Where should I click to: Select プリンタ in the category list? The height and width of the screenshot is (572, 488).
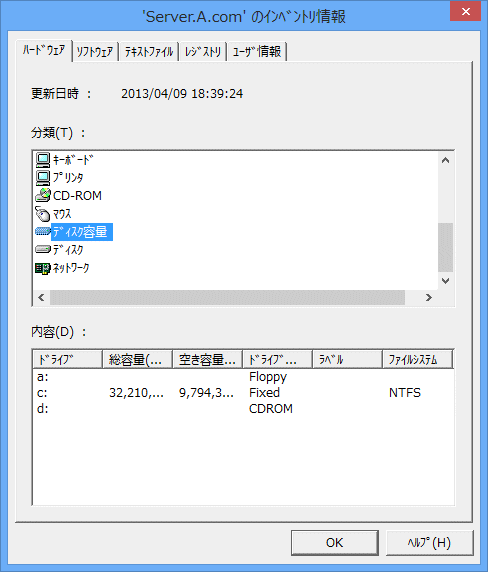point(68,178)
